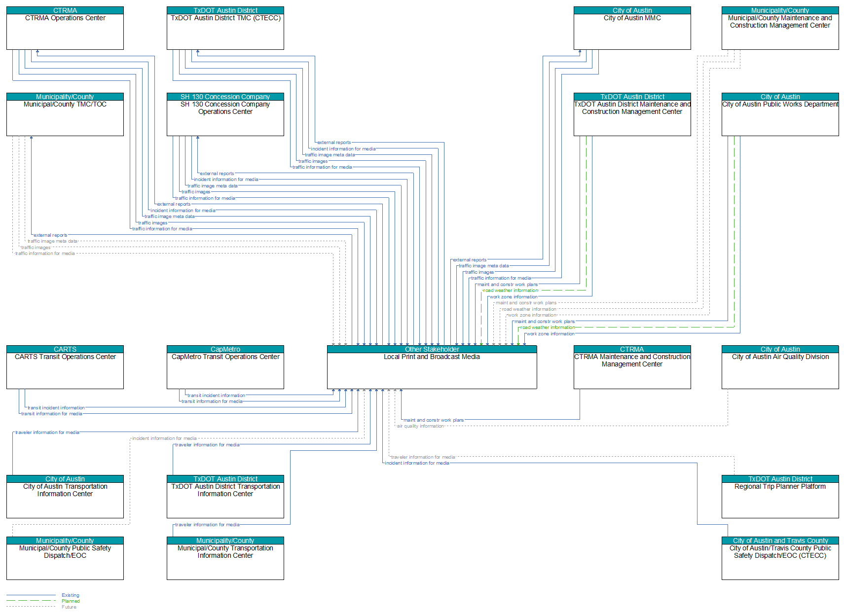Click 'traffic images' label below SH 130 box
The width and height of the screenshot is (844, 616).
point(196,192)
